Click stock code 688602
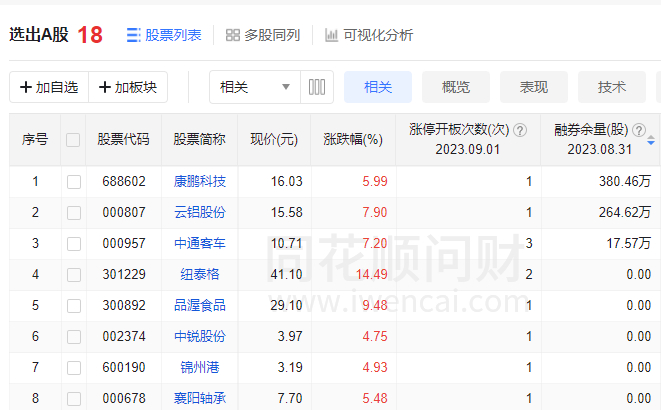The width and height of the screenshot is (661, 410). [124, 182]
